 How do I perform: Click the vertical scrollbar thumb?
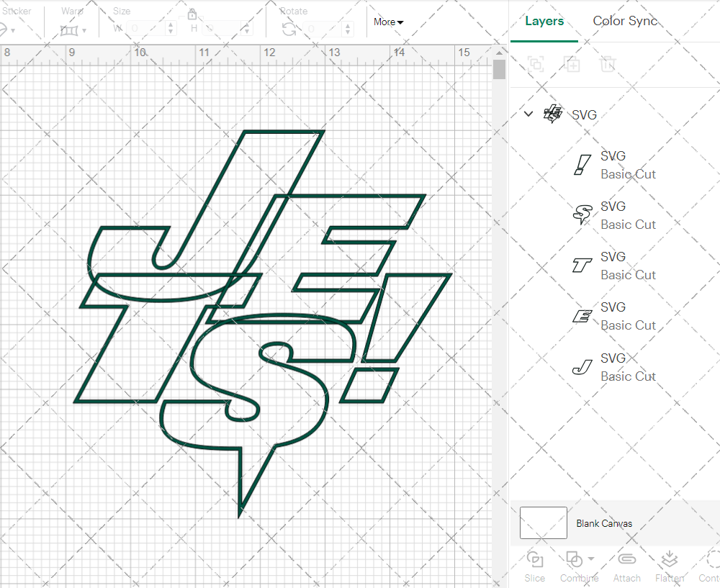[x=499, y=70]
